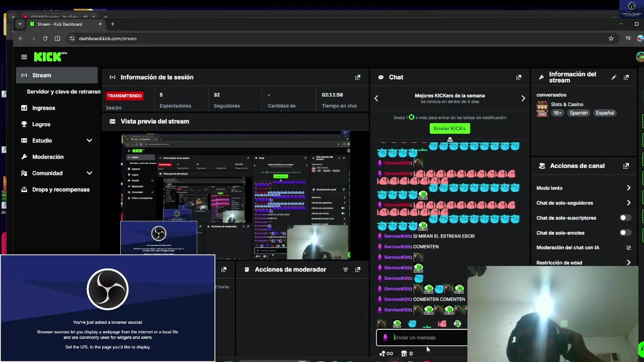Open a new browser tab
Viewport: 644px width, 362px height.
(x=112, y=24)
